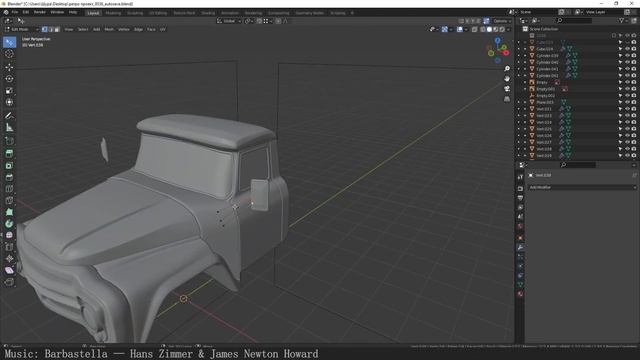Hide Vert.029 with its eye icon
Screen dimensions: 640x360
(627, 156)
